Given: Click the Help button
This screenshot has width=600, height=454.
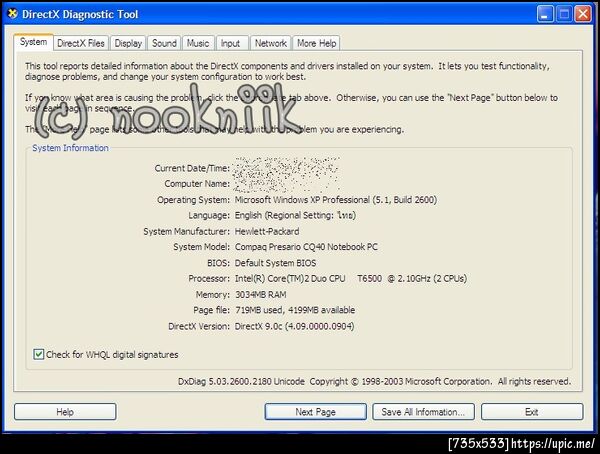Looking at the screenshot, I should (65, 412).
